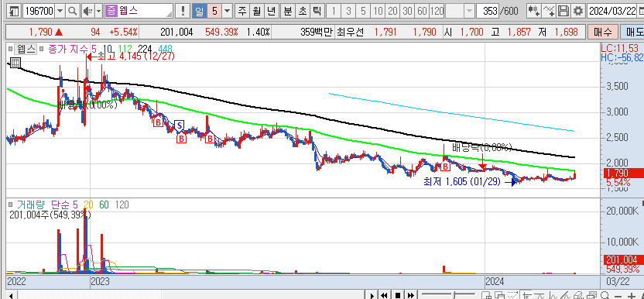Viewport: 644px width, 299px height.
Task: Click the plus zoom-in icon
Action: tap(632, 295)
